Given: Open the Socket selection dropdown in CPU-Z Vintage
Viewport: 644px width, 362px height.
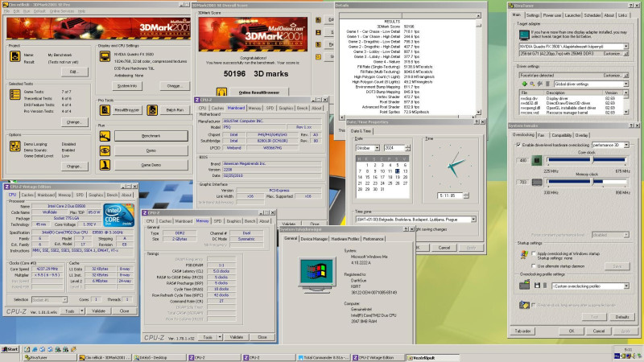Looking at the screenshot, I should [x=64, y=299].
